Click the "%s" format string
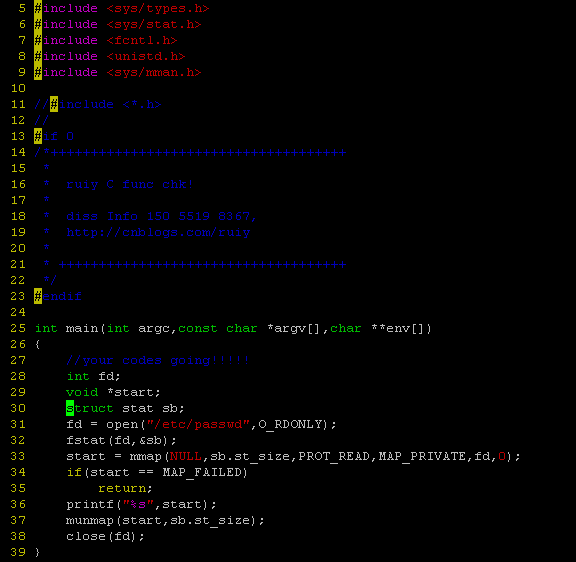576x562 pixels. [x=138, y=504]
